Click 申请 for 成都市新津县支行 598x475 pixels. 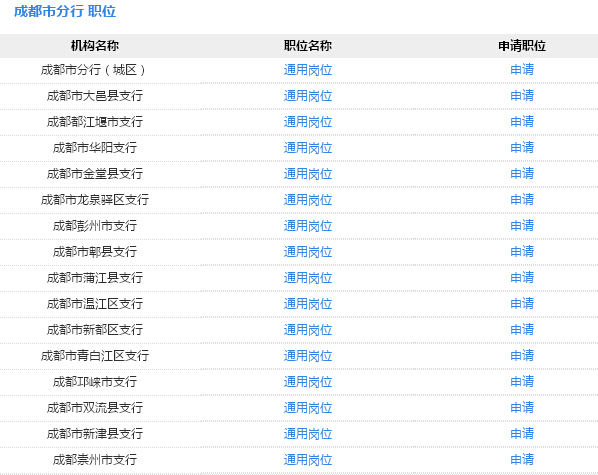pos(522,433)
